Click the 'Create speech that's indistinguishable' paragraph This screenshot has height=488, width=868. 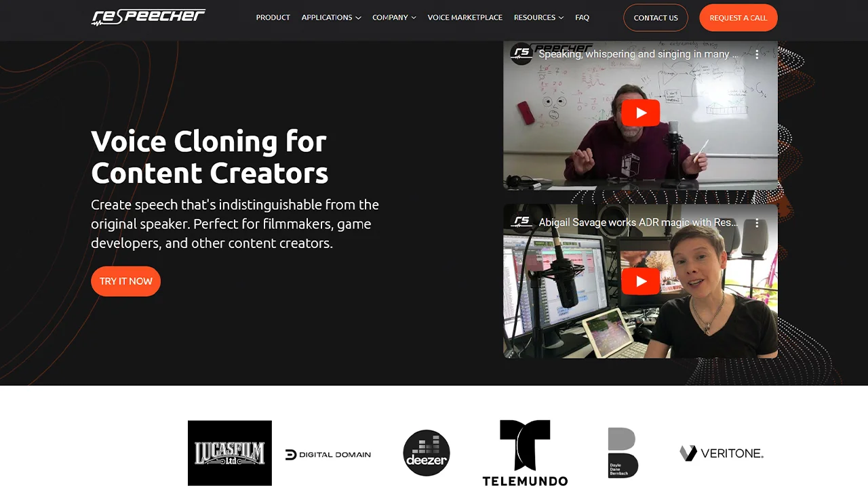pyautogui.click(x=235, y=224)
